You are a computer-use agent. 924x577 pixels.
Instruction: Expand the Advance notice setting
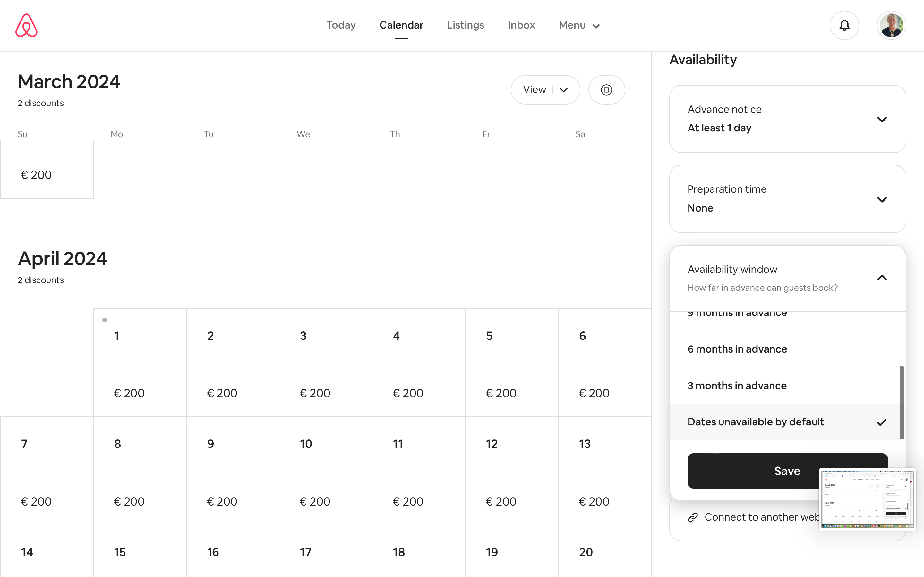pos(882,119)
